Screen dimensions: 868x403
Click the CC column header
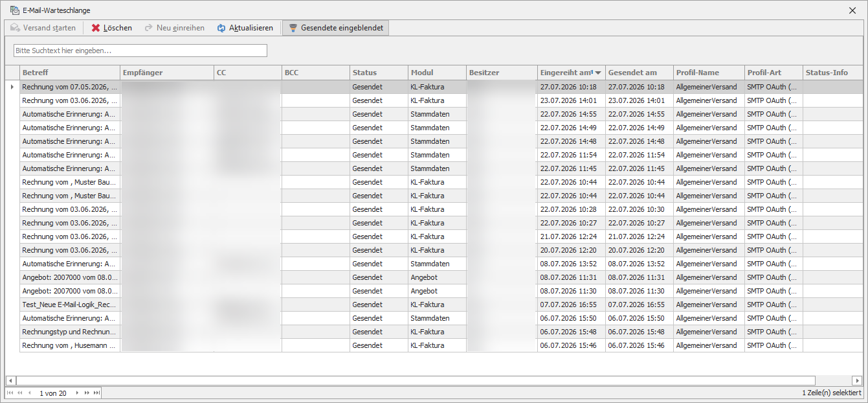[247, 73]
